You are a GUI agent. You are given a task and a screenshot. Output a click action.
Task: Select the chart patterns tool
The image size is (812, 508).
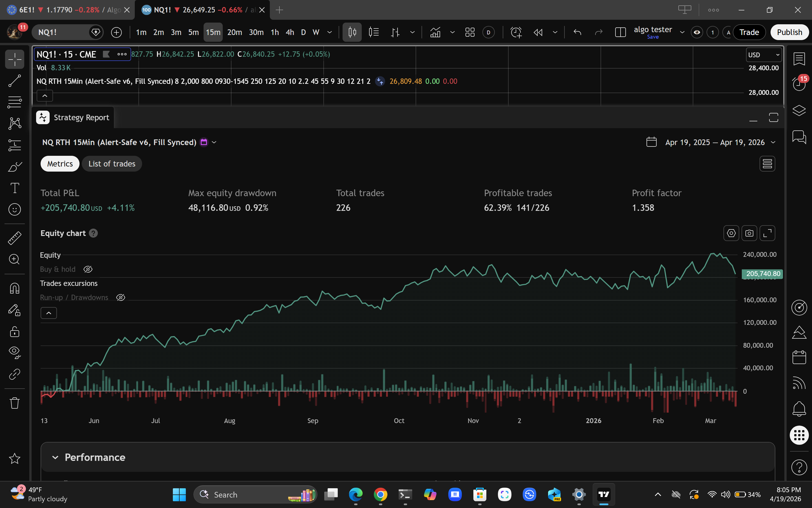[x=14, y=124]
